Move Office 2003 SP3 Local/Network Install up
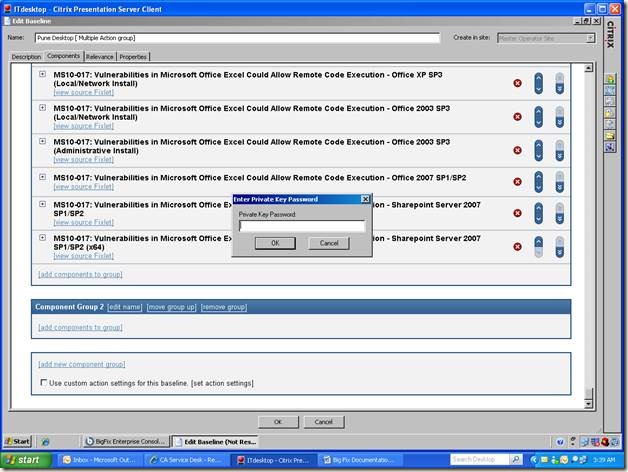The height and width of the screenshot is (472, 628). [x=539, y=111]
